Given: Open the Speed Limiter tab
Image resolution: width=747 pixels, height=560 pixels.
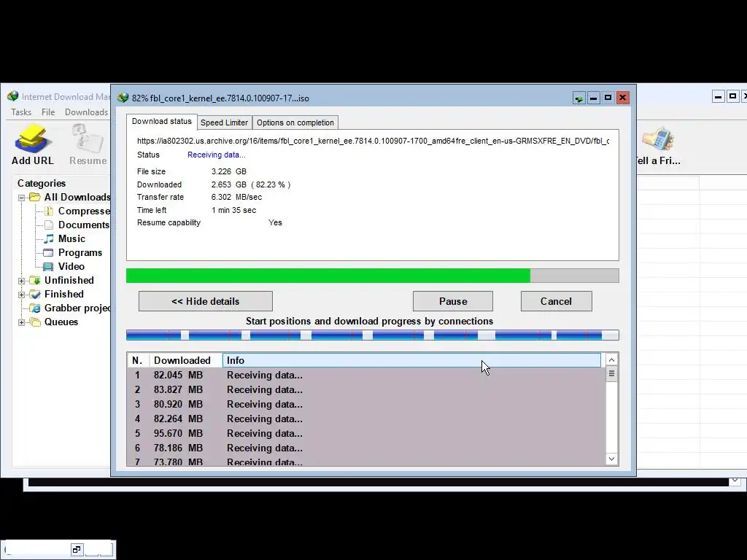Looking at the screenshot, I should tap(225, 122).
